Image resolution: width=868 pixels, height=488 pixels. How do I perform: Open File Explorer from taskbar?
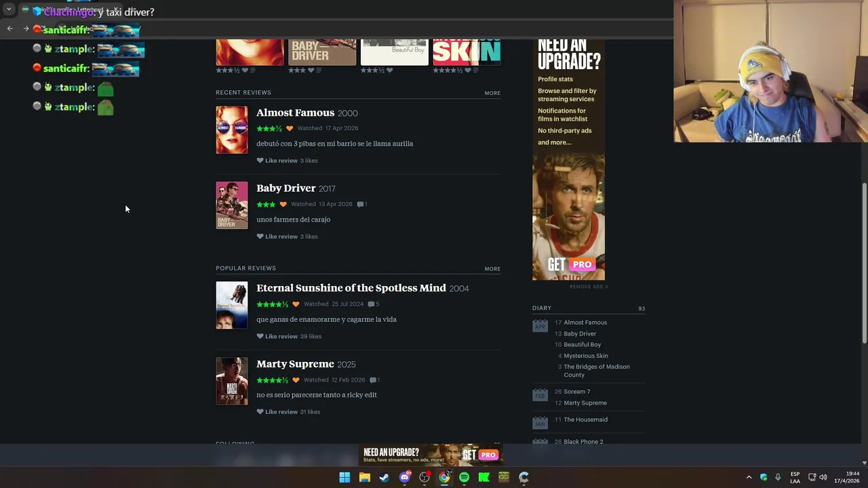coord(364,477)
